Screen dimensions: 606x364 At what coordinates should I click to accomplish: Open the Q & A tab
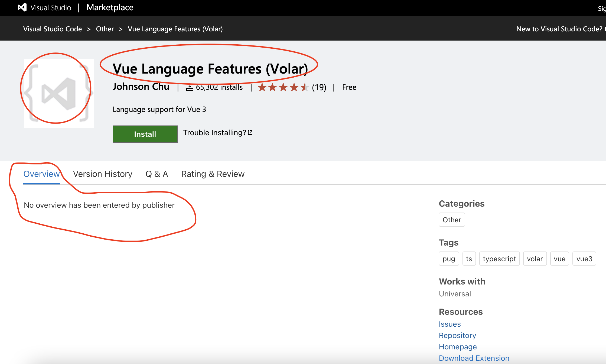(x=157, y=174)
